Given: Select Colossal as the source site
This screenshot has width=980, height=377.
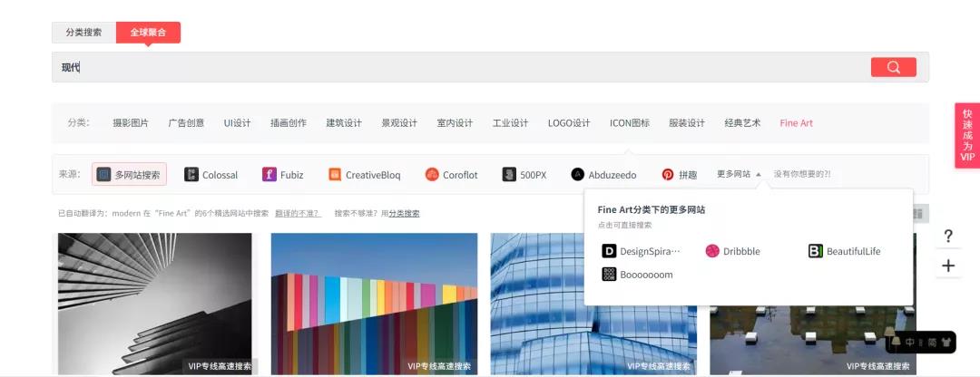Looking at the screenshot, I should [211, 175].
